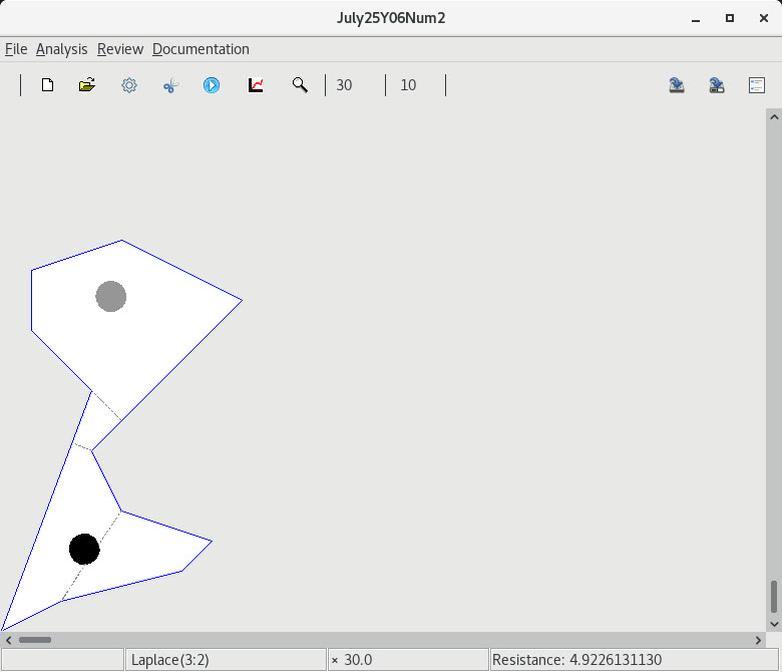Open the File menu

[16, 49]
